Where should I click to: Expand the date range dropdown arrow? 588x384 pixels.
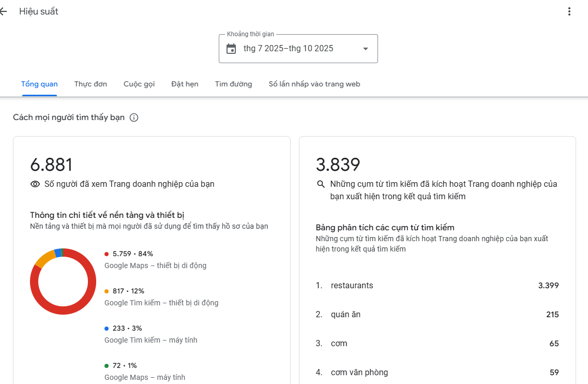(366, 49)
